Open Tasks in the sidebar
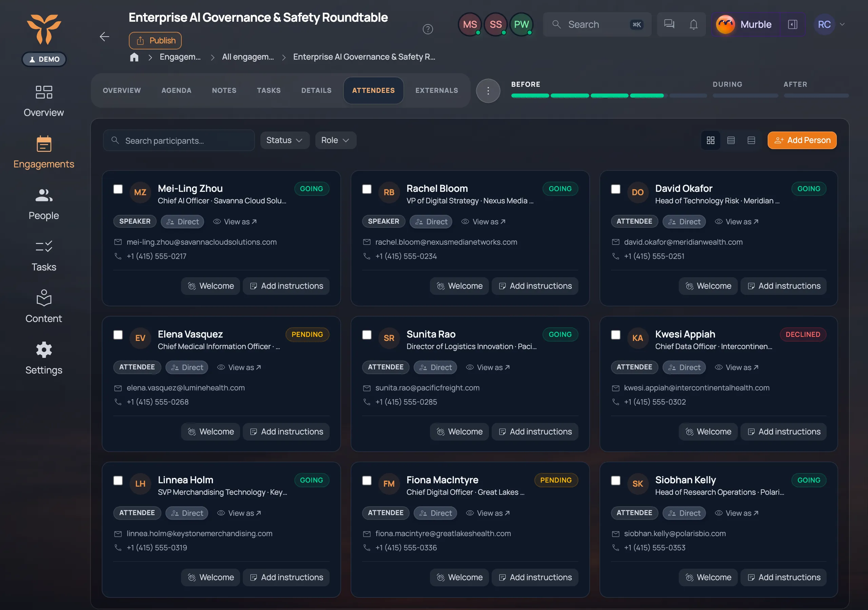 44,256
